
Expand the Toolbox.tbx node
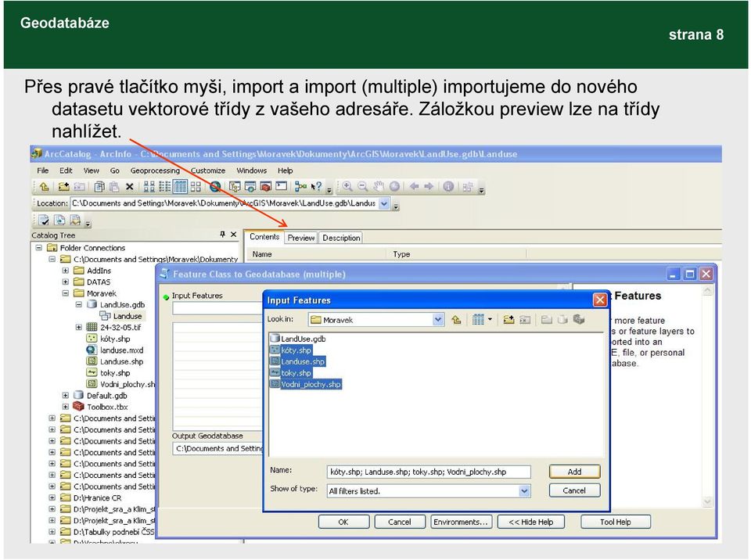coord(66,407)
